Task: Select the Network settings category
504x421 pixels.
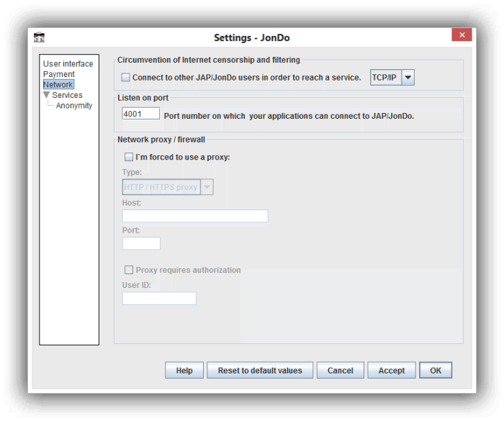Action: click(58, 84)
